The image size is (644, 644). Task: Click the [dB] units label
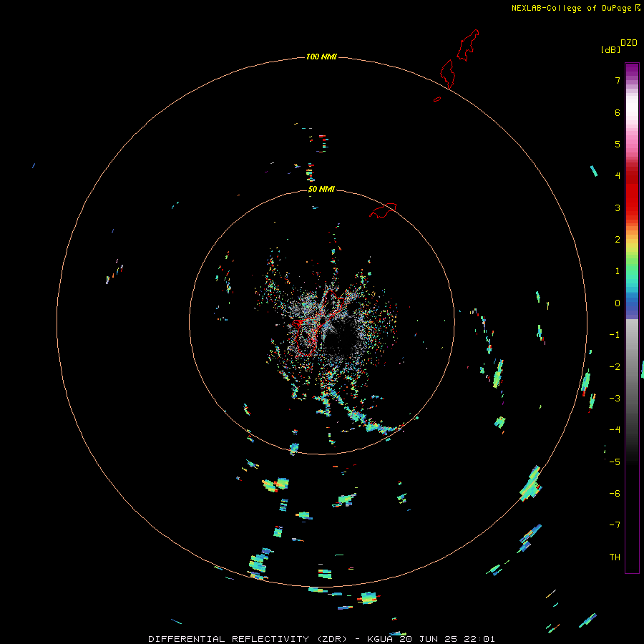click(610, 49)
